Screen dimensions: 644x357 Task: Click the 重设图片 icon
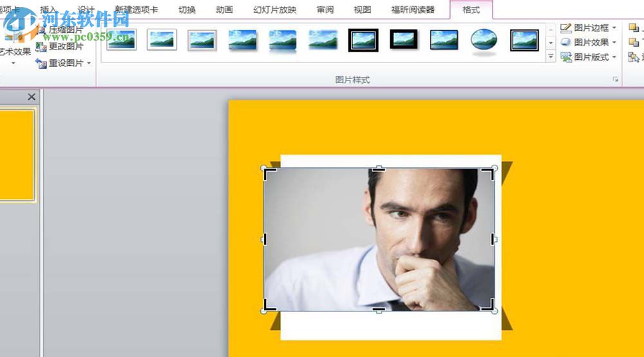[41, 64]
